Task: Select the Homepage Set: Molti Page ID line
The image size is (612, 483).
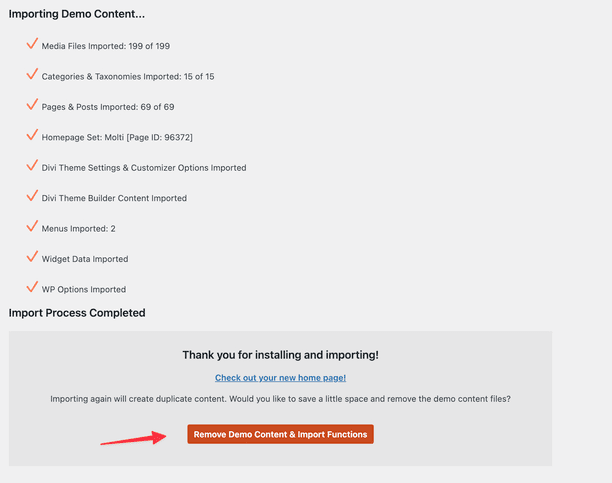Action: (117, 137)
